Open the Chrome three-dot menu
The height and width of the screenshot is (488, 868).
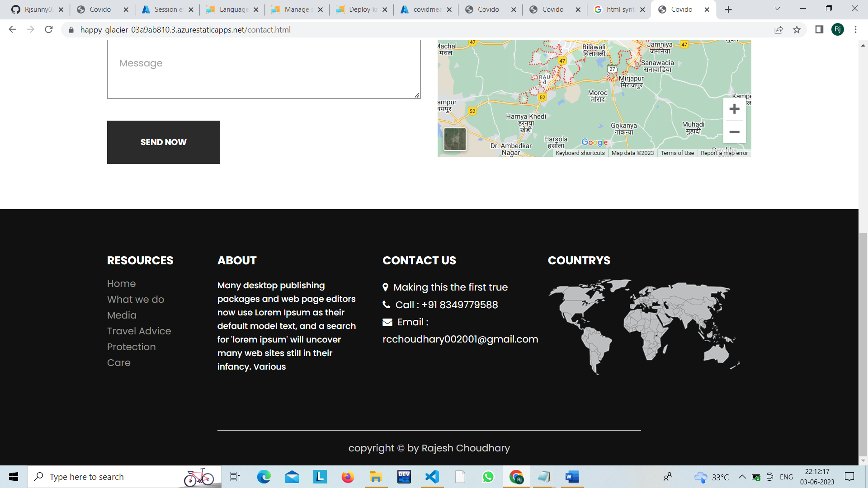(x=855, y=30)
